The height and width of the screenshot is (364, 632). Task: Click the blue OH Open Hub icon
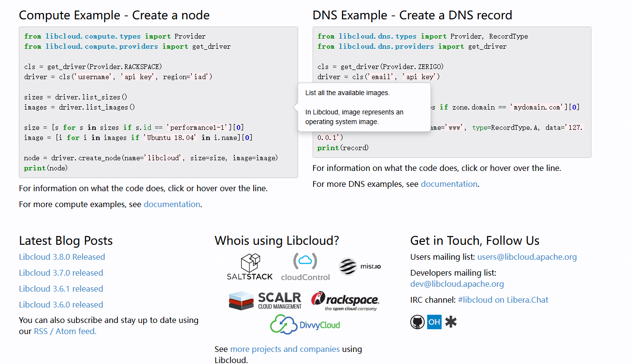pyautogui.click(x=434, y=322)
